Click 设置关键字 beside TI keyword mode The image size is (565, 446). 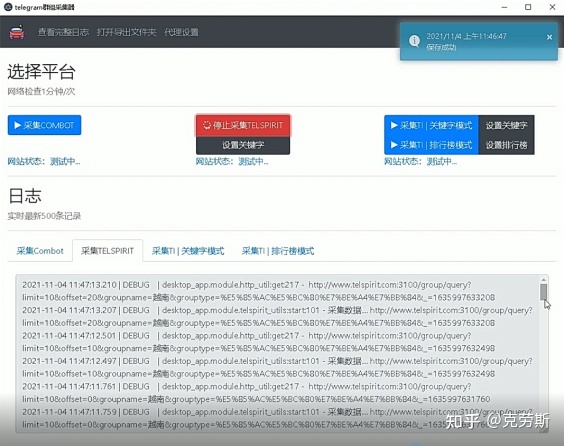[x=506, y=125]
